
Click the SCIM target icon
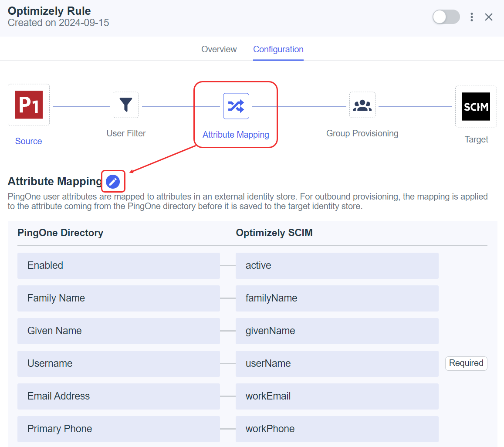[476, 106]
